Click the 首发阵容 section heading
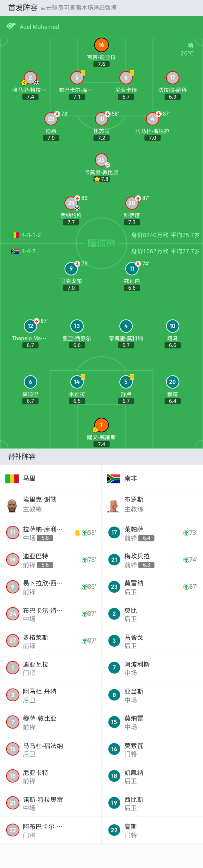Viewport: 203px width, 868px height. 23,8
